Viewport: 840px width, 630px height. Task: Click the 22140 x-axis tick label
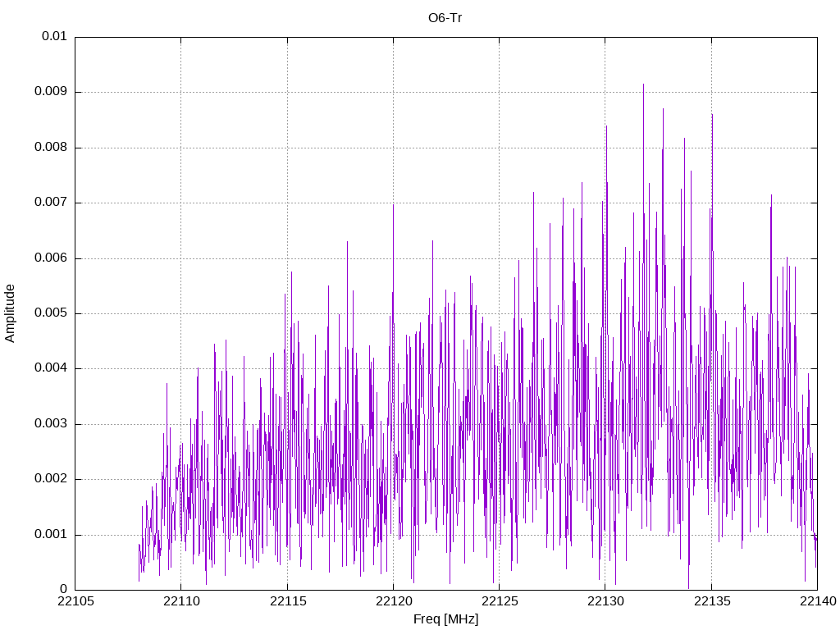818,601
